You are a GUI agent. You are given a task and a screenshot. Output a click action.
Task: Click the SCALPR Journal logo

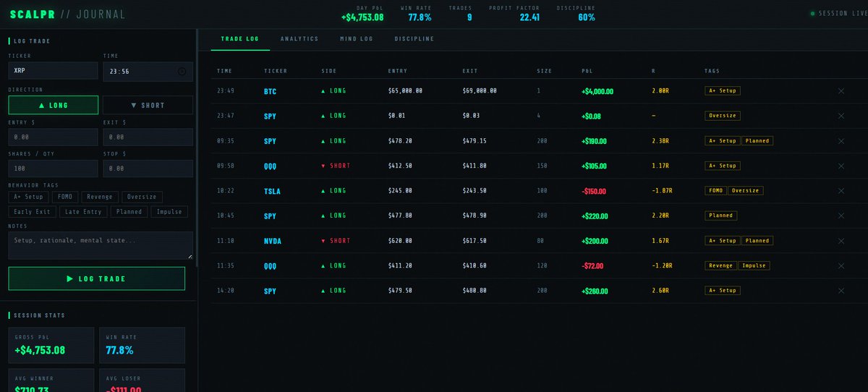67,14
